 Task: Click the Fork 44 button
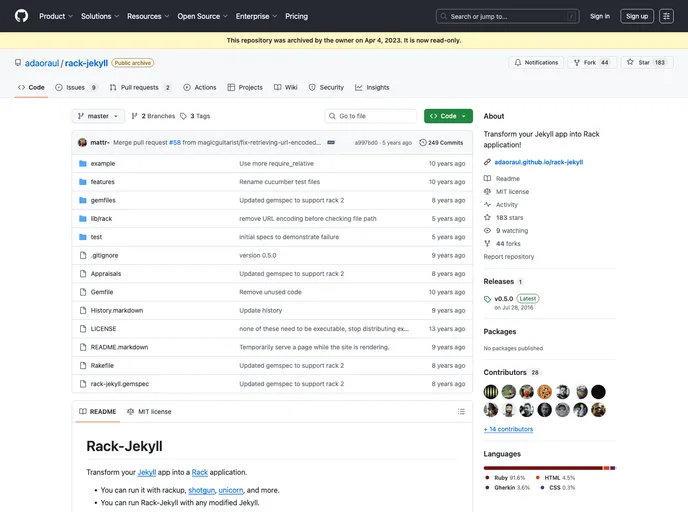[592, 63]
